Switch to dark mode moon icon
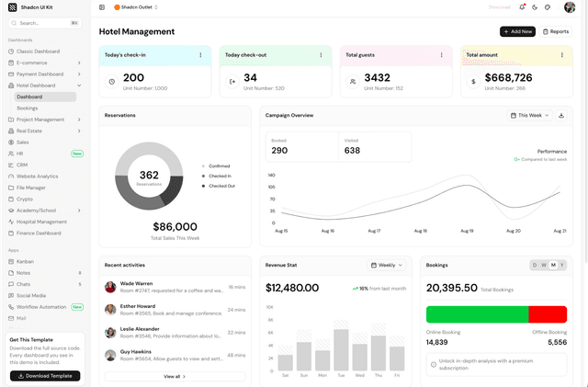The width and height of the screenshot is (588, 387). (x=535, y=7)
